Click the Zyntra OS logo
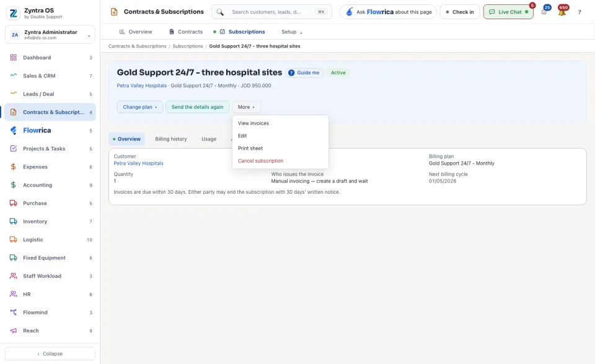 click(x=13, y=13)
